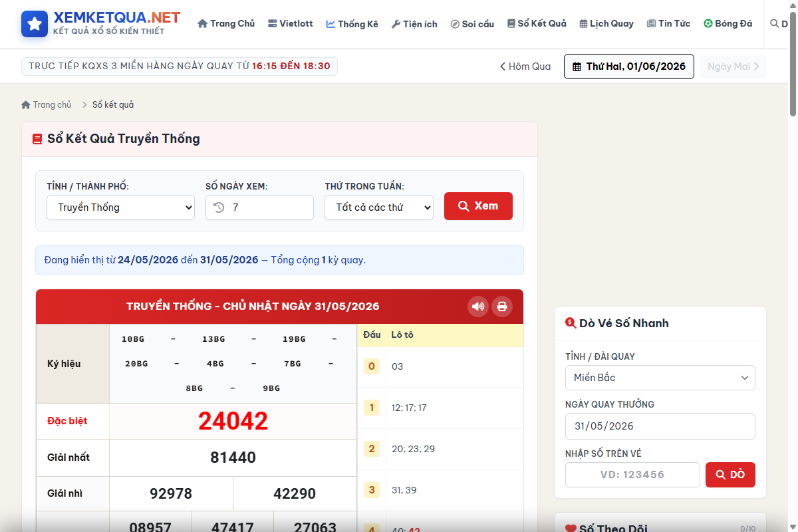Click the red Xem button
The image size is (798, 532).
478,206
